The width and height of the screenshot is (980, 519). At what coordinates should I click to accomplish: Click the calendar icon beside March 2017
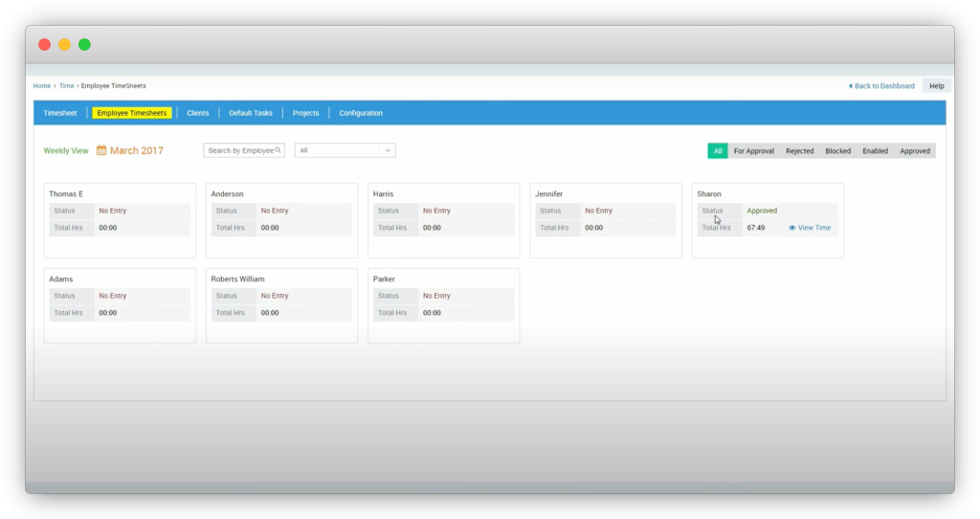pos(101,150)
